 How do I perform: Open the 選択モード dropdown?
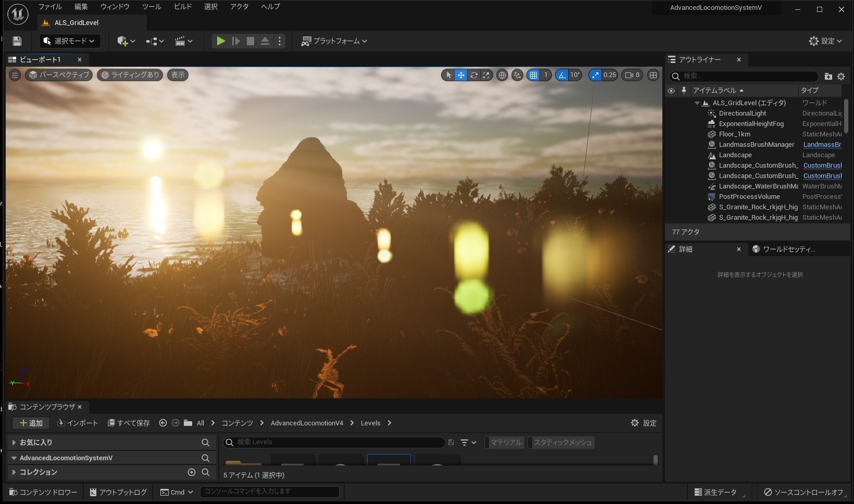(69, 41)
